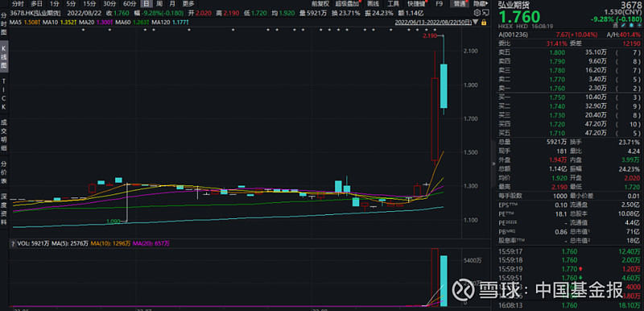Select 月 monthly period tab

(x=172, y=4)
